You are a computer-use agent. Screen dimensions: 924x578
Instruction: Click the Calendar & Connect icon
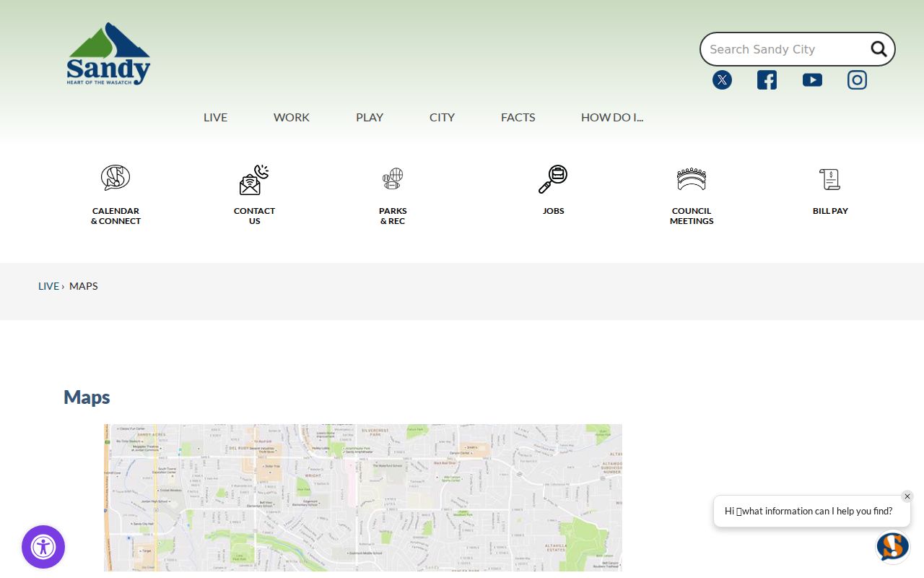click(115, 178)
